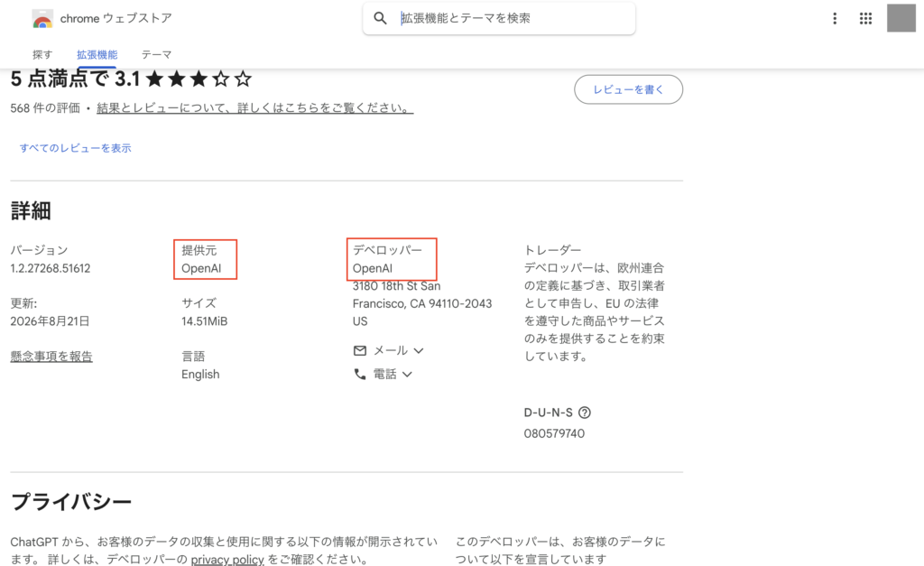Open the three-dot more options menu
Viewport: 924px width, 566px height.
tap(835, 18)
